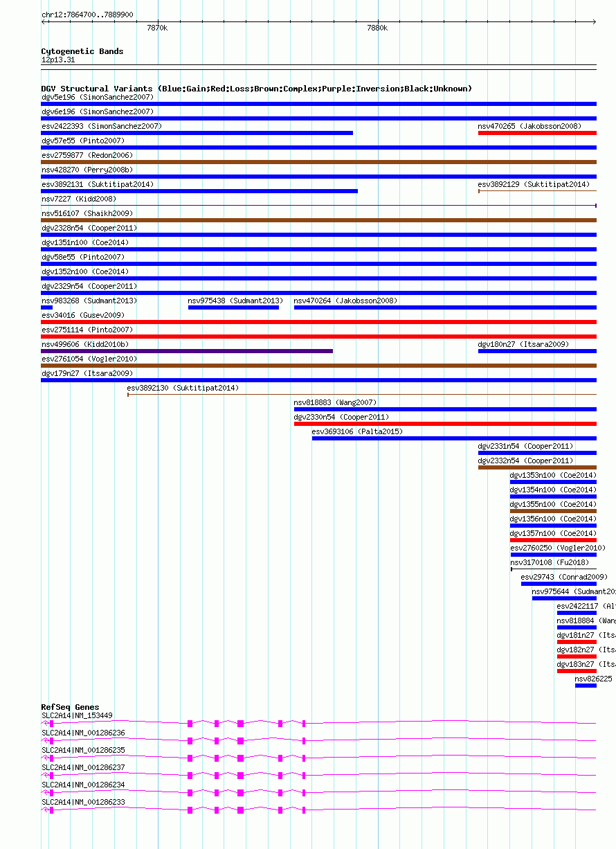Select variant dgv1354n100 (Coe2014)
The image size is (616, 849).
(553, 490)
